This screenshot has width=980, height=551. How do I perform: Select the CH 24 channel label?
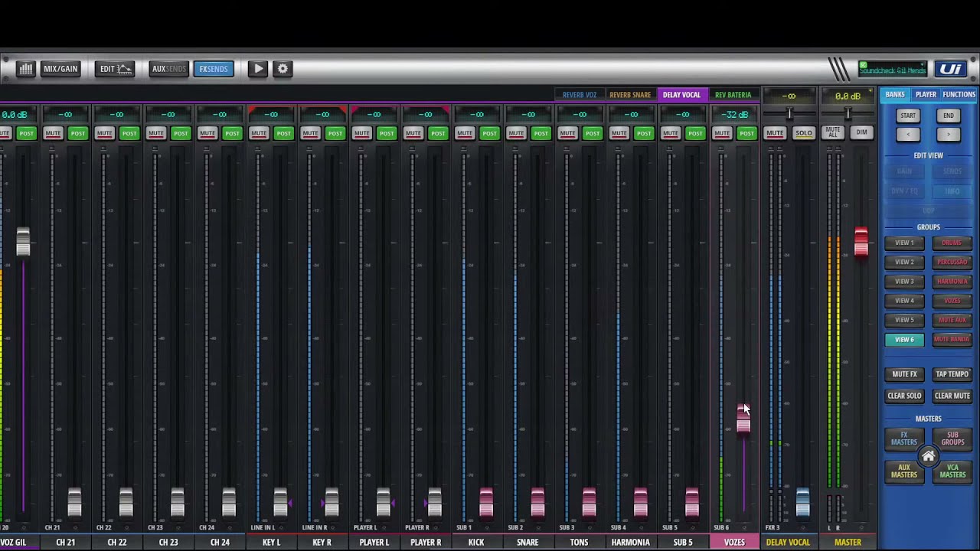220,543
